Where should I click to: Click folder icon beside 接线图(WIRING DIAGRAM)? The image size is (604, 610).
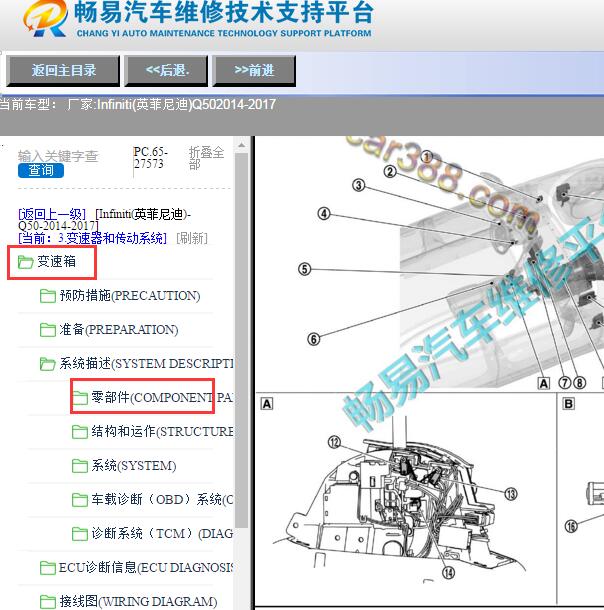48,602
